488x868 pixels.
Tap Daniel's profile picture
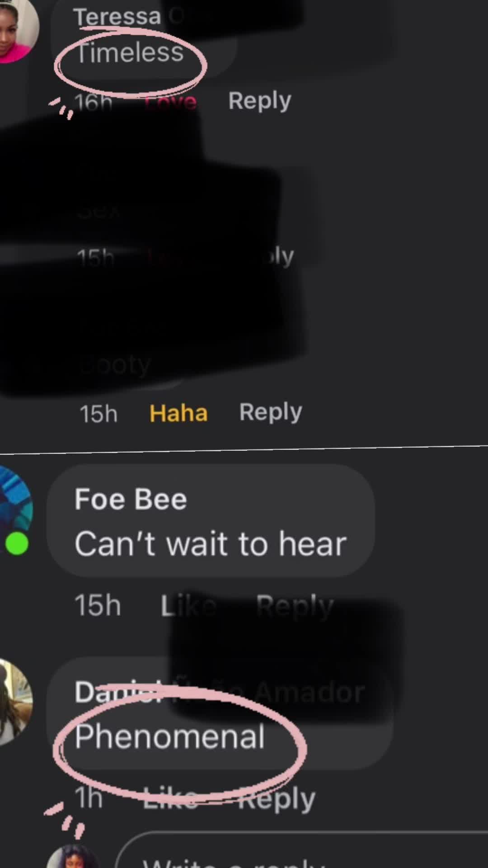tap(16, 702)
